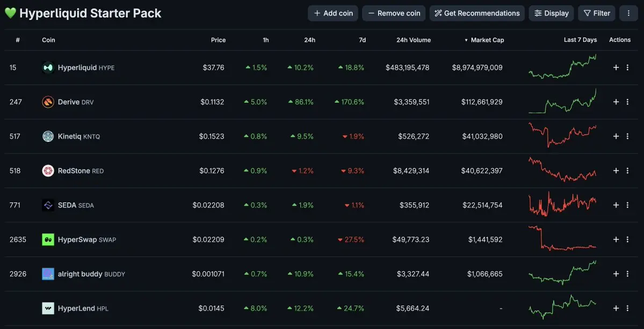644x329 pixels.
Task: Click the Kinetiq KNTQ coin logo
Action: (48, 136)
